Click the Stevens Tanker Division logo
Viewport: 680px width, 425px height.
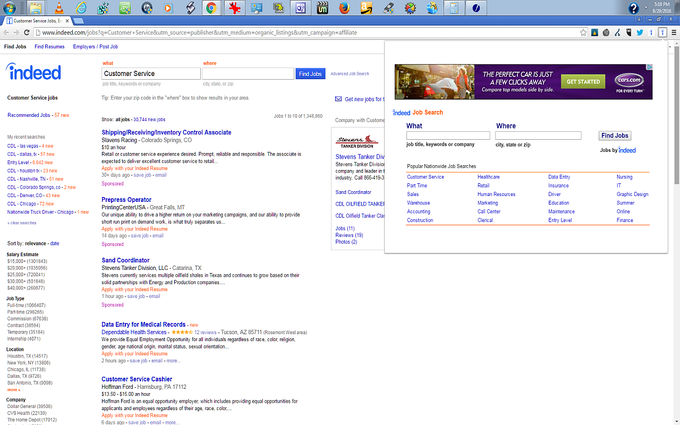coord(357,142)
